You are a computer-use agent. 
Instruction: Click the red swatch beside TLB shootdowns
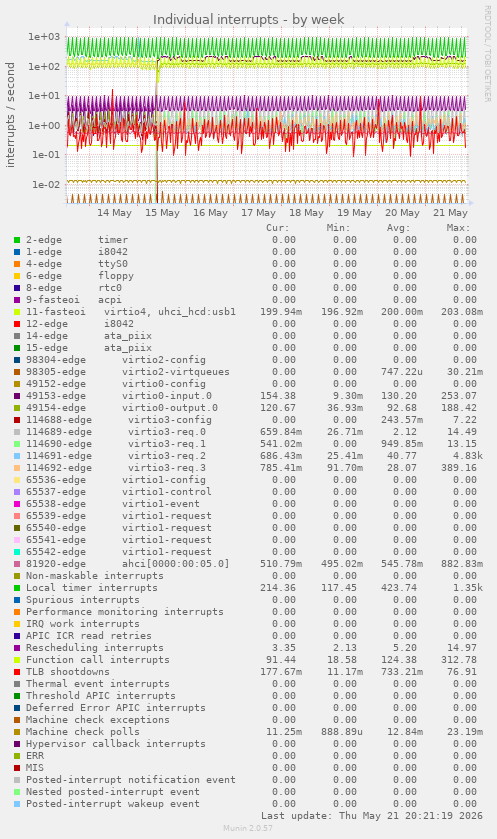(x=17, y=672)
